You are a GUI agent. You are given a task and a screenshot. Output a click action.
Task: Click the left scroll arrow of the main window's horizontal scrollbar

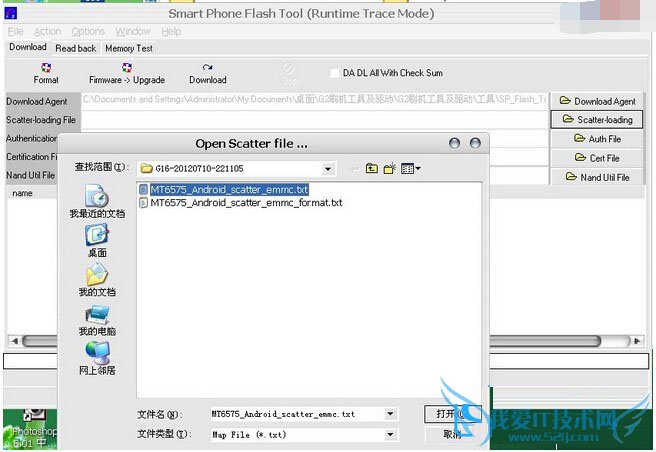click(14, 341)
